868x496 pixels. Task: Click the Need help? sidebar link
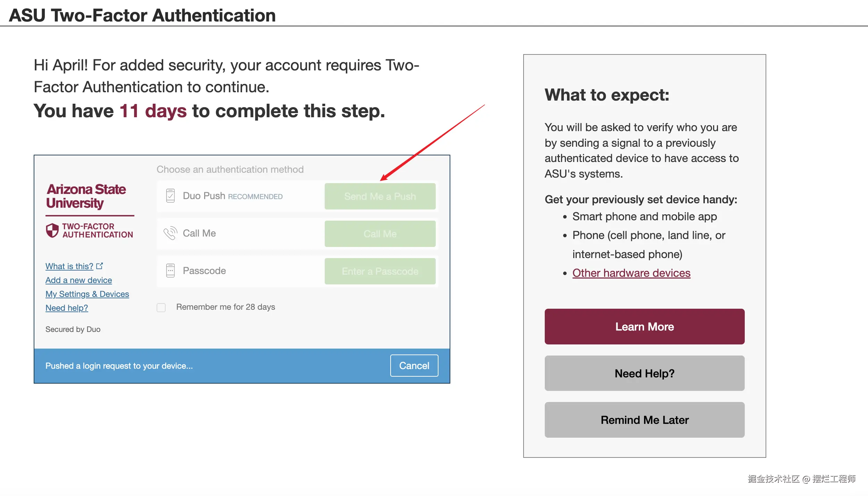67,308
